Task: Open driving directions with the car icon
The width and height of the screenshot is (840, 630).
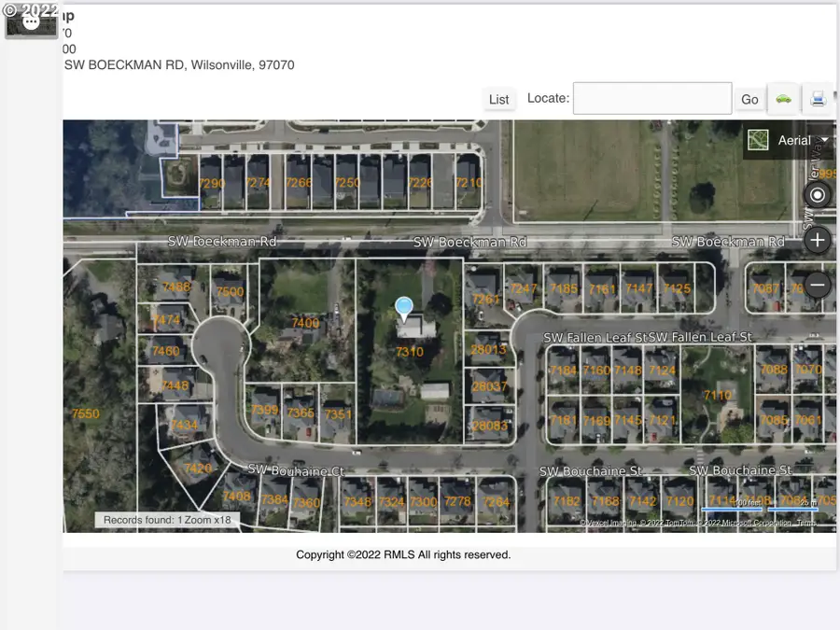Action: pos(783,98)
